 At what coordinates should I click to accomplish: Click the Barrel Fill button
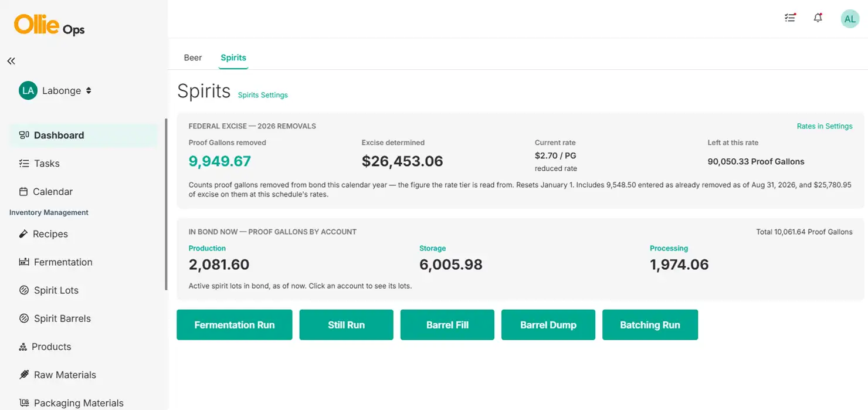pyautogui.click(x=447, y=325)
